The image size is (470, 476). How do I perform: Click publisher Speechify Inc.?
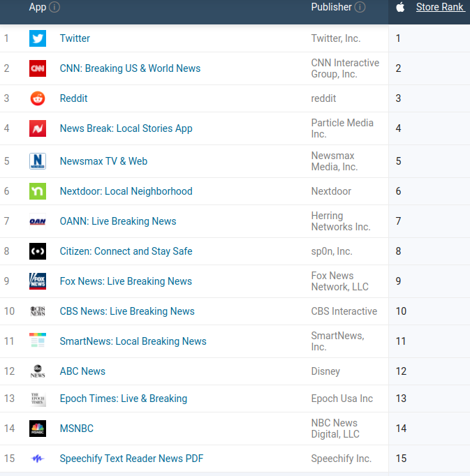(342, 459)
